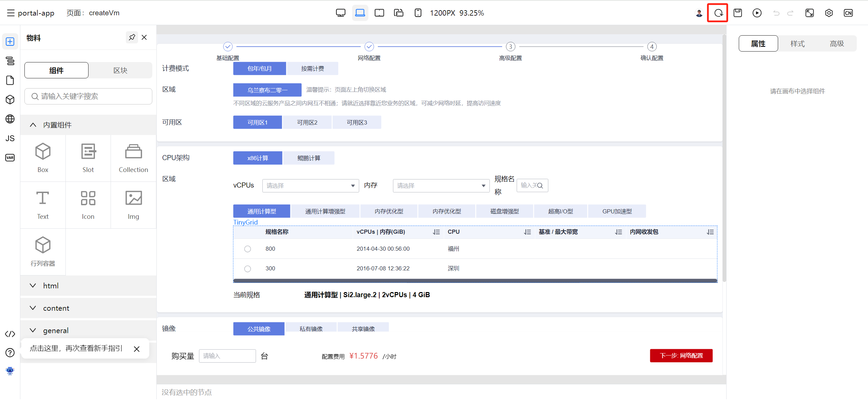The height and width of the screenshot is (403, 868).
Task: Switch to the 样式 tab
Action: 797,43
